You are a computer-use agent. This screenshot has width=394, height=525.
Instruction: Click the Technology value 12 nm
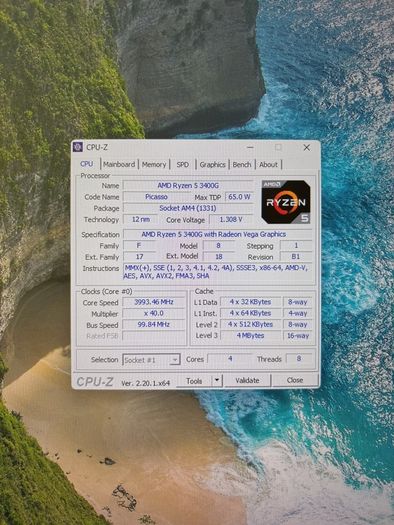pos(141,219)
